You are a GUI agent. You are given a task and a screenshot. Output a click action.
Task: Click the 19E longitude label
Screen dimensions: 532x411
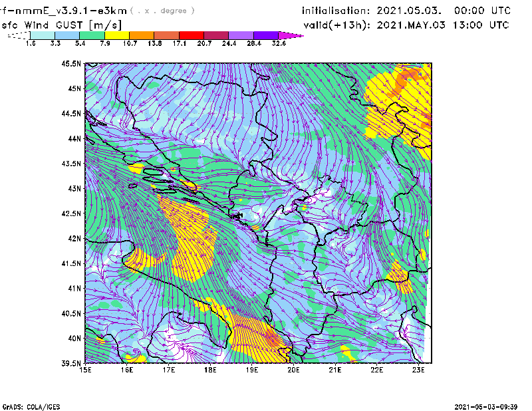[252, 370]
